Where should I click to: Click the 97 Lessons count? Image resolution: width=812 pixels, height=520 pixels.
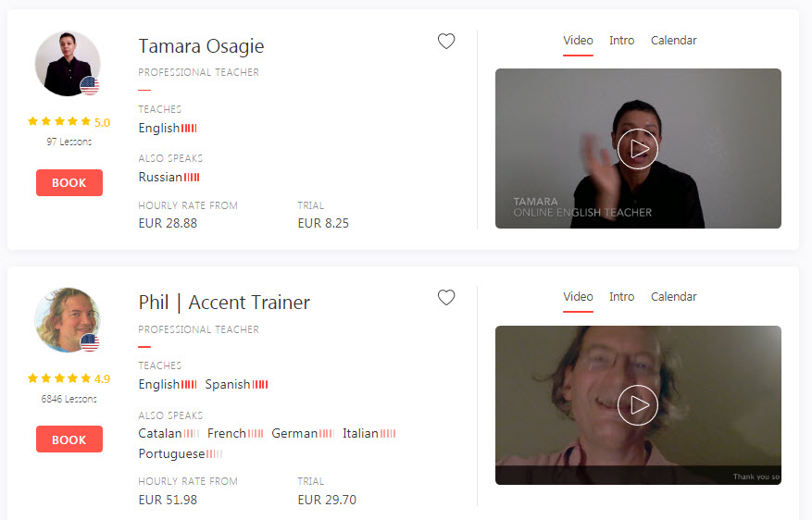click(x=69, y=142)
